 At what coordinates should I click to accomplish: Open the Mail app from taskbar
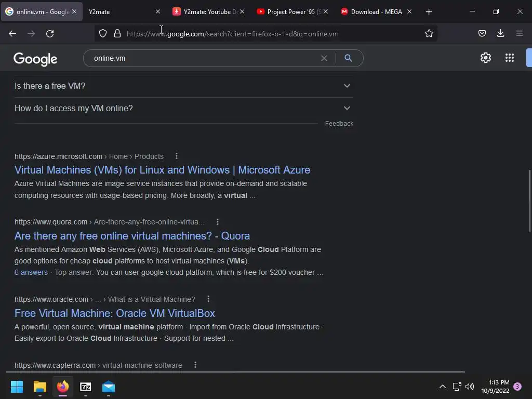[x=109, y=387]
